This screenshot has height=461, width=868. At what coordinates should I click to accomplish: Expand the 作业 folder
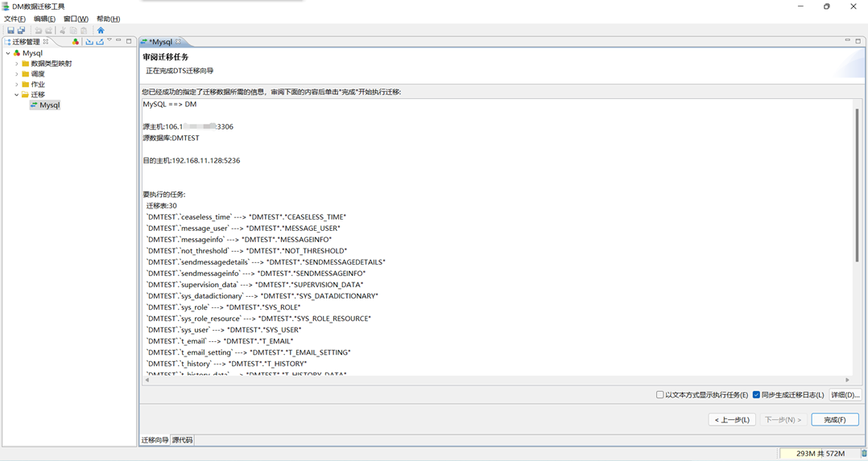(x=17, y=84)
